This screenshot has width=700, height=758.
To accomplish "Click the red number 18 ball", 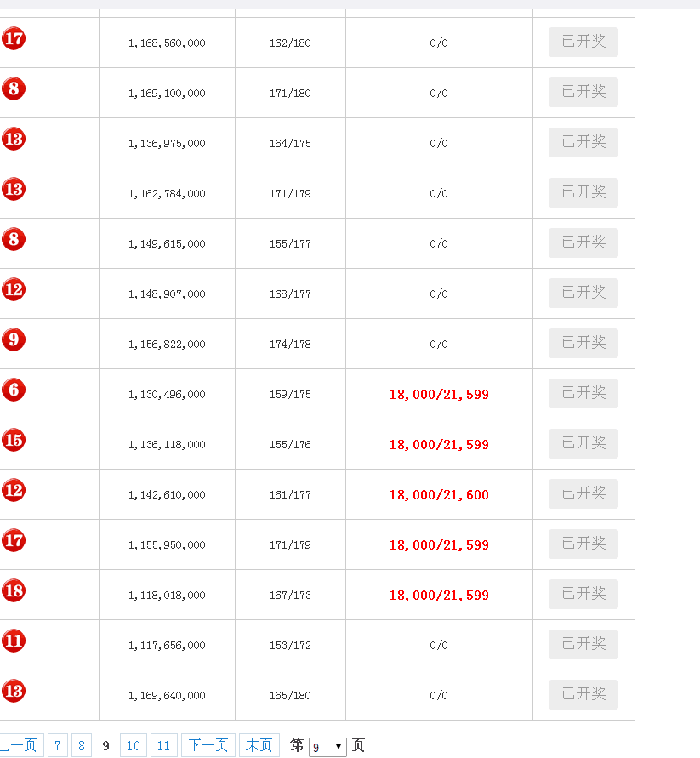I will click(x=14, y=591).
